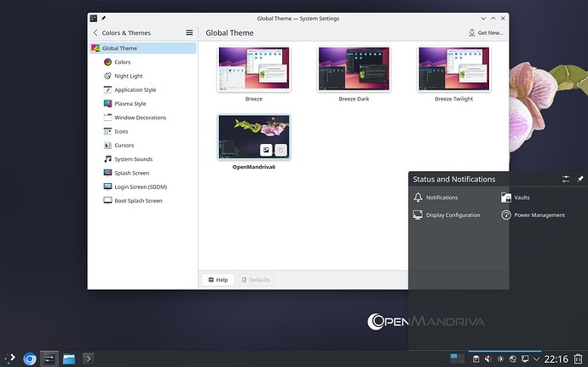Open the Trash in the panel

tap(579, 359)
